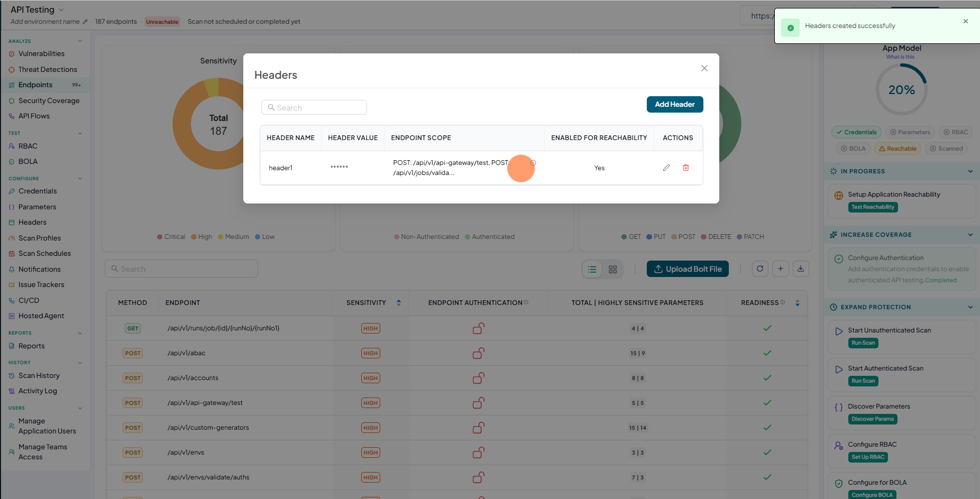
Task: Delete header1 using the red trash icon
Action: click(x=686, y=168)
